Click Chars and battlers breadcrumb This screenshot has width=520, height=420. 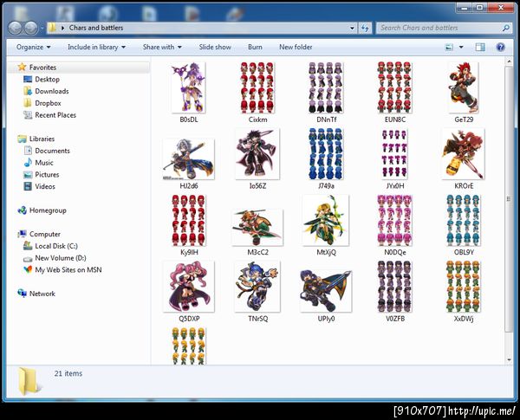click(96, 28)
